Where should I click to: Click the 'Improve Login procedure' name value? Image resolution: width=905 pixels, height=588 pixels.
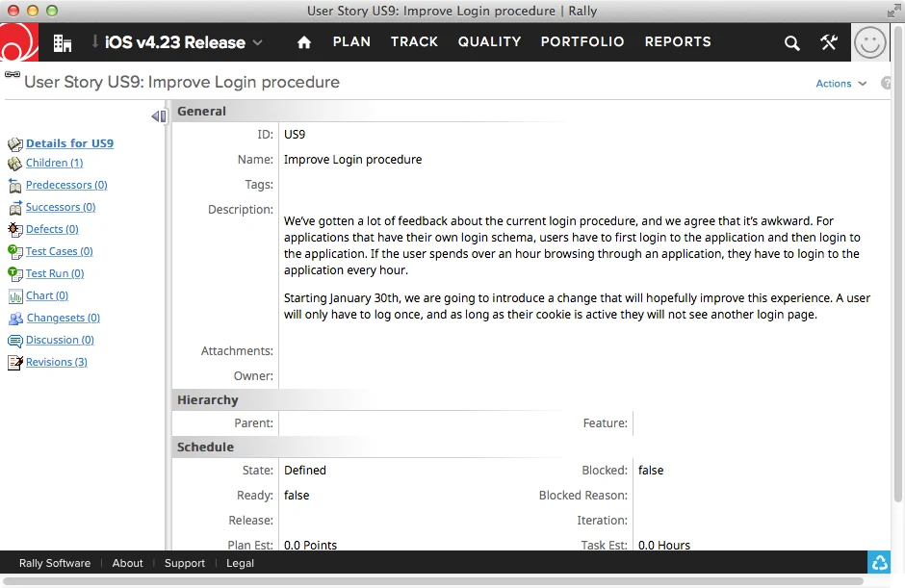(352, 159)
